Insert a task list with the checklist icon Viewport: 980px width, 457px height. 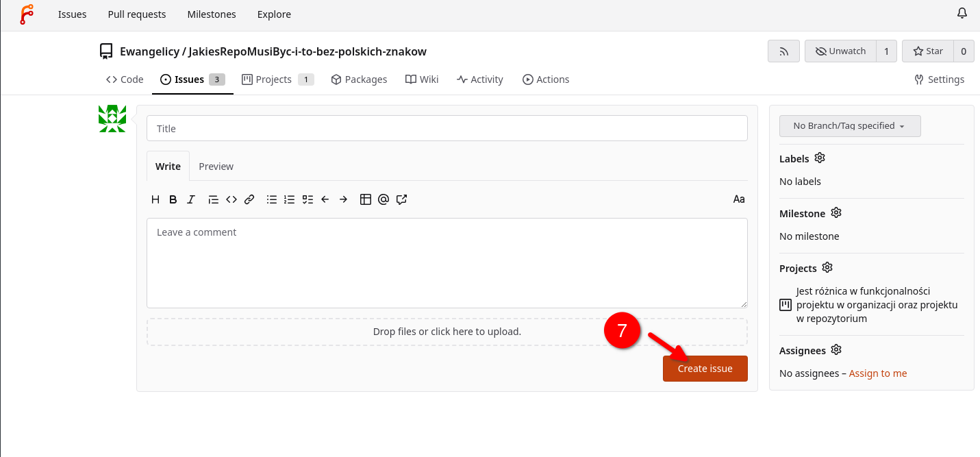pos(307,199)
